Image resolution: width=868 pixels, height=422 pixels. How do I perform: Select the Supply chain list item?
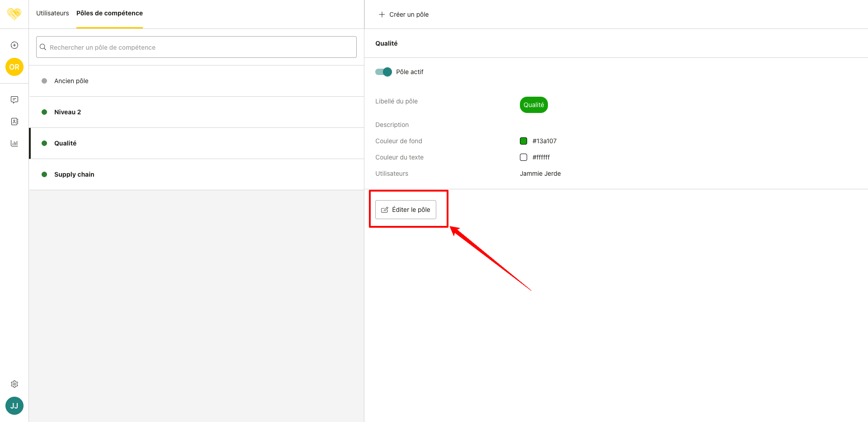[x=74, y=174]
